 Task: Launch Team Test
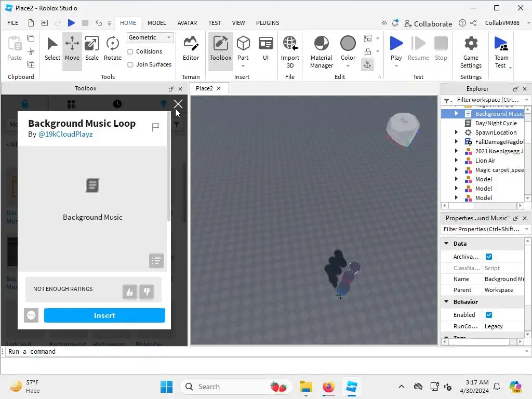(501, 52)
